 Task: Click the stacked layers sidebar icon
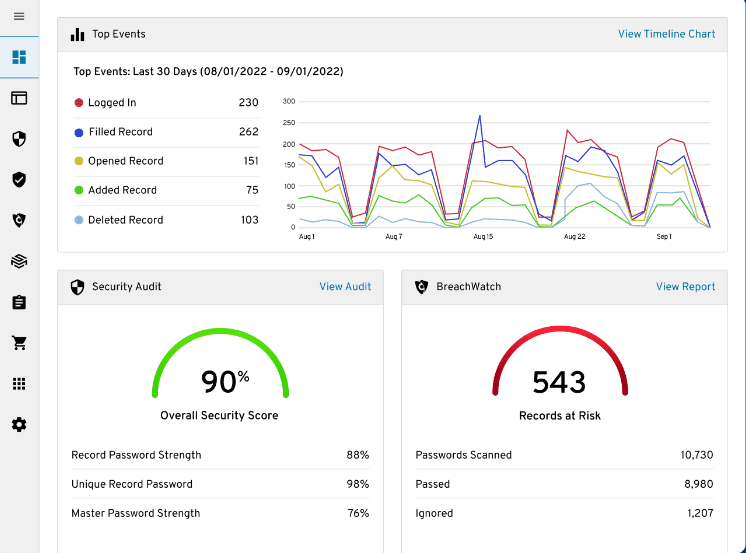tap(19, 261)
